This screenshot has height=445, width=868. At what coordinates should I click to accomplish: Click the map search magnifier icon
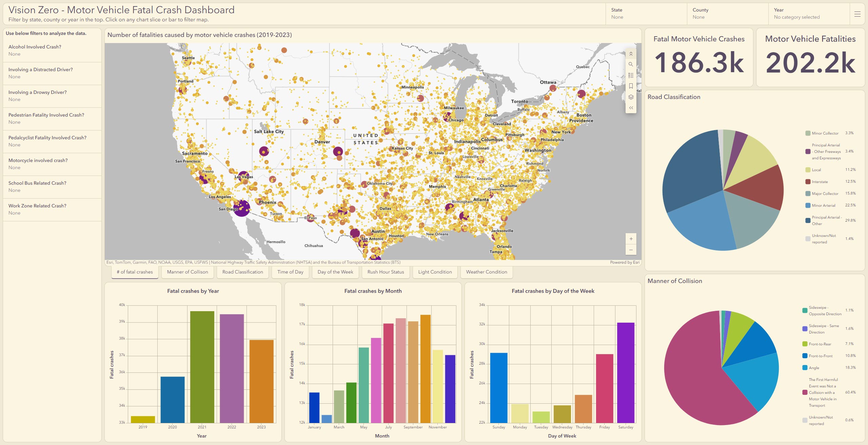pyautogui.click(x=631, y=64)
